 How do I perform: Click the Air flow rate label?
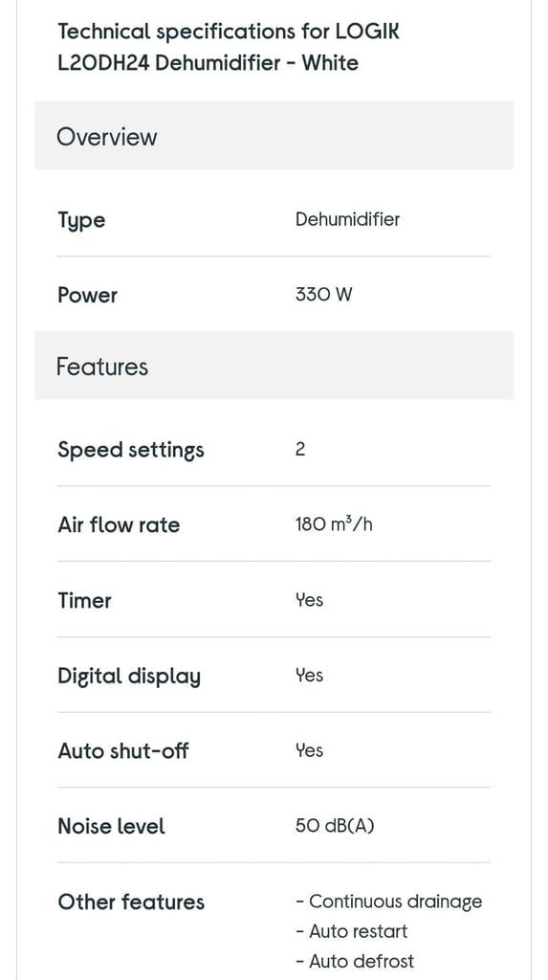click(119, 525)
